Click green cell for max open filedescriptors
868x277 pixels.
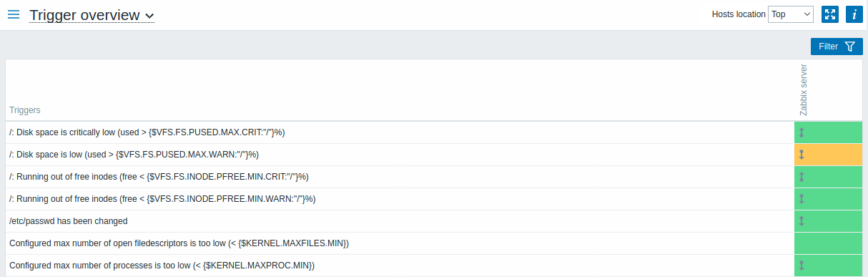tap(828, 243)
